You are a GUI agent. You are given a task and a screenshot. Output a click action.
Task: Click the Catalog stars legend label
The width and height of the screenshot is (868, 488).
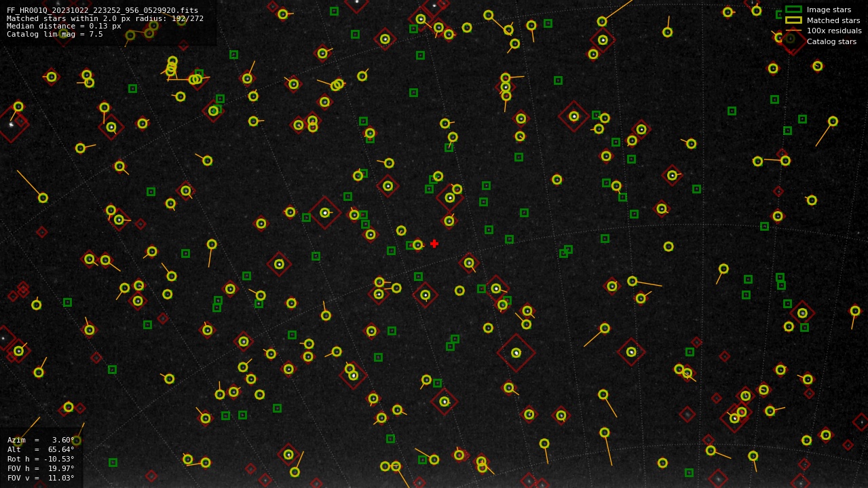831,41
